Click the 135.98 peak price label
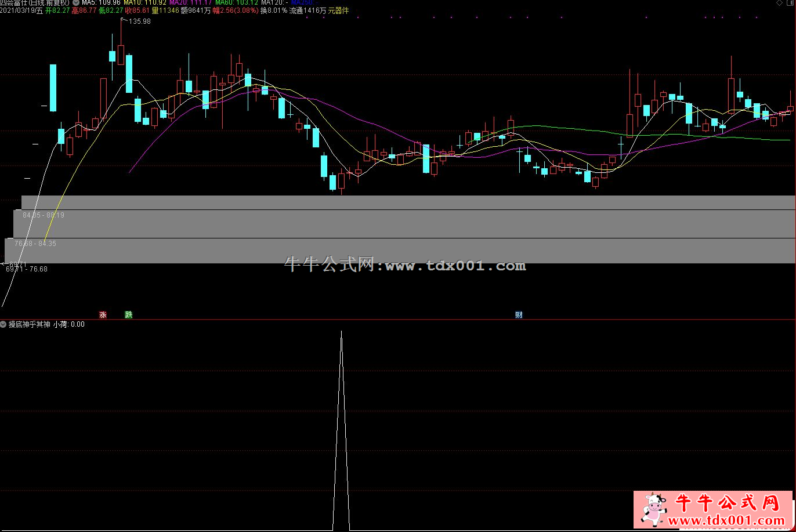 139,21
